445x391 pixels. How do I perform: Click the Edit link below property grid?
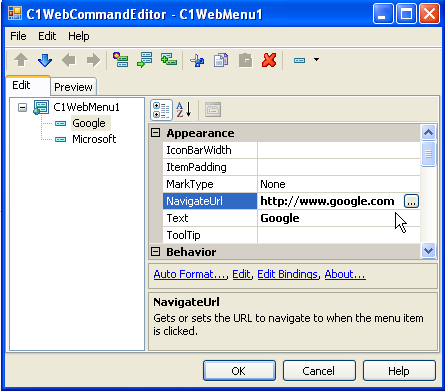(x=241, y=274)
